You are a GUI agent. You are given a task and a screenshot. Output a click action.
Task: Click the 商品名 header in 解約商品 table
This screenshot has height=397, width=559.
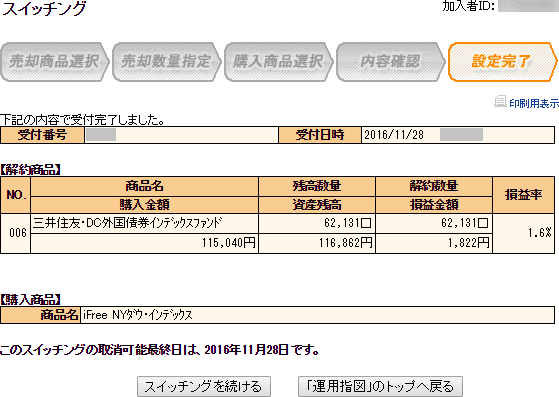[x=144, y=186]
